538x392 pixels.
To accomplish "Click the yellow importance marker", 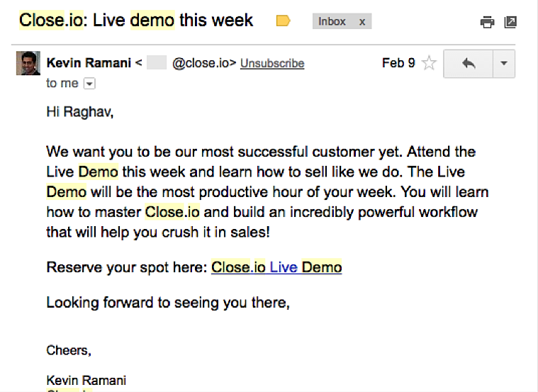I will pos(283,21).
